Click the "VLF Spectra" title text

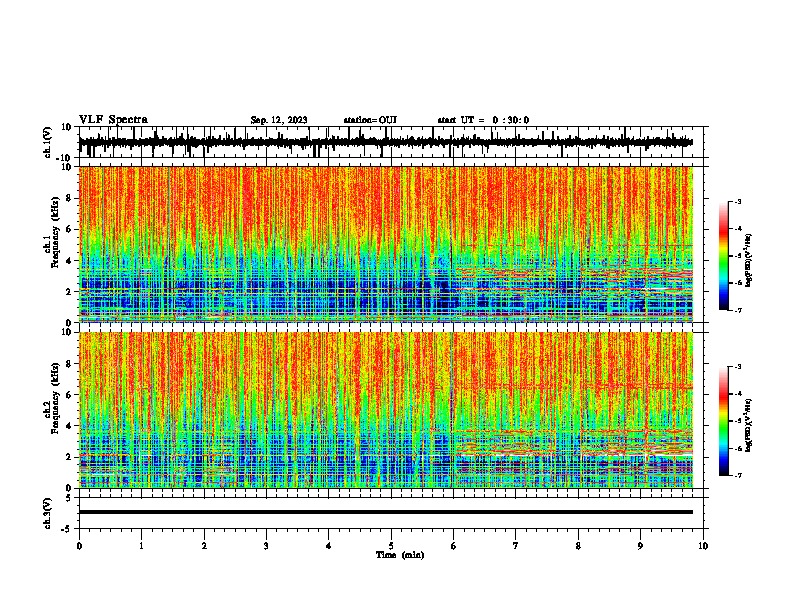(x=113, y=120)
